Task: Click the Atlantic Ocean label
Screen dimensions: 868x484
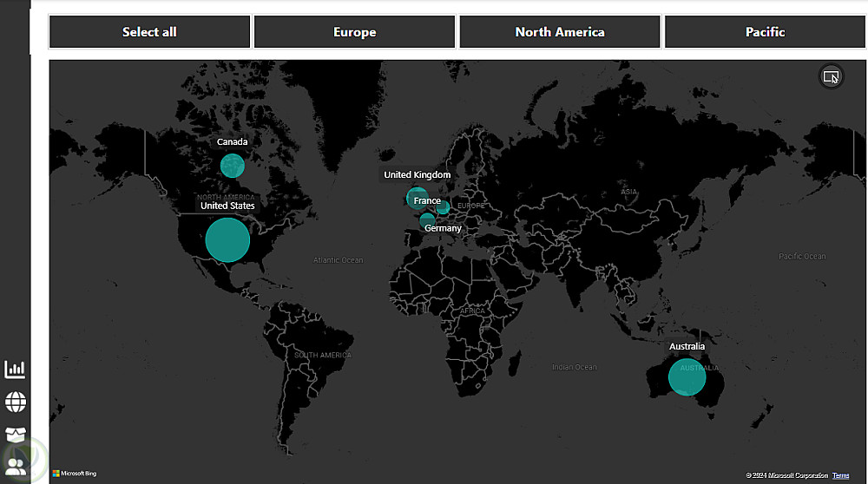Action: [339, 260]
